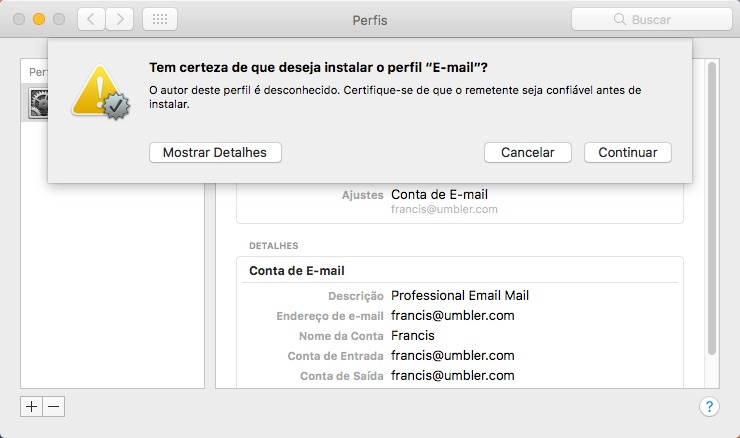Add a profile with the plus button

click(31, 406)
